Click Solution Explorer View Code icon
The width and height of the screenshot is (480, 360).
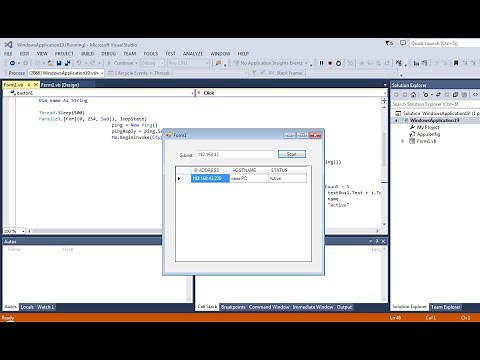pyautogui.click(x=475, y=95)
